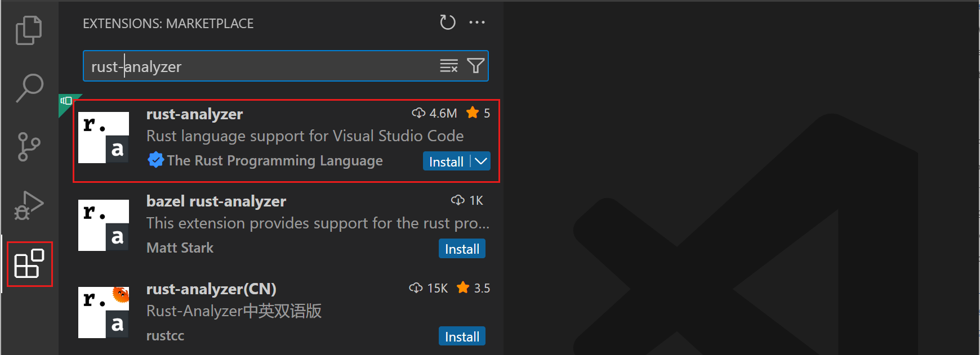980x355 pixels.
Task: Open Source Control view
Action: tap(29, 146)
